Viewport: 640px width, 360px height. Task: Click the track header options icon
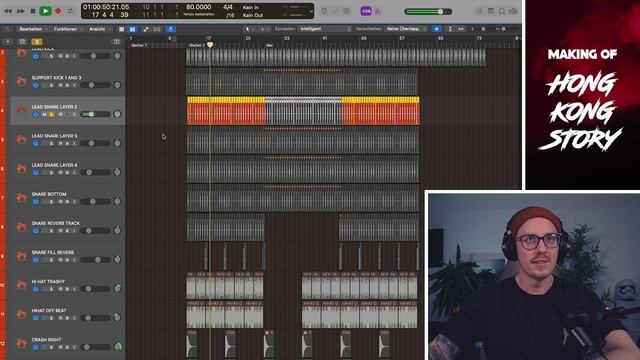(116, 42)
